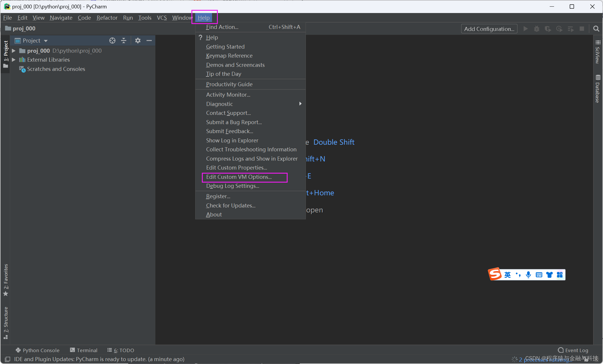Open the Tools menu
Viewport: 603px width, 364px height.
tap(145, 18)
